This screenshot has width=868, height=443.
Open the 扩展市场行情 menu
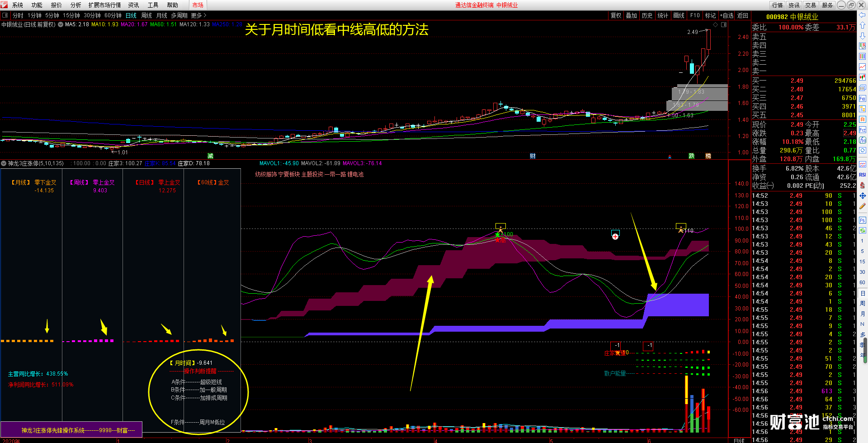104,5
